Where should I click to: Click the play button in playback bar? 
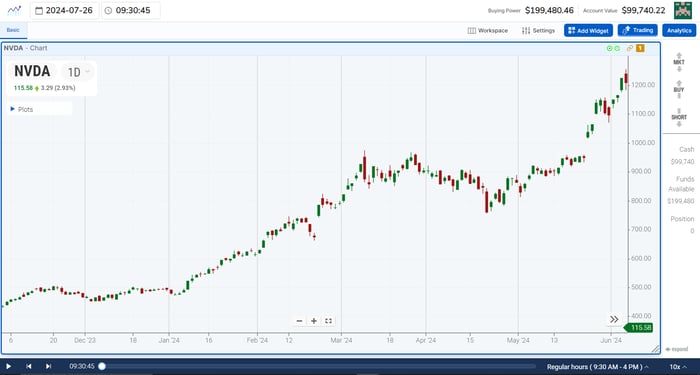(8, 367)
